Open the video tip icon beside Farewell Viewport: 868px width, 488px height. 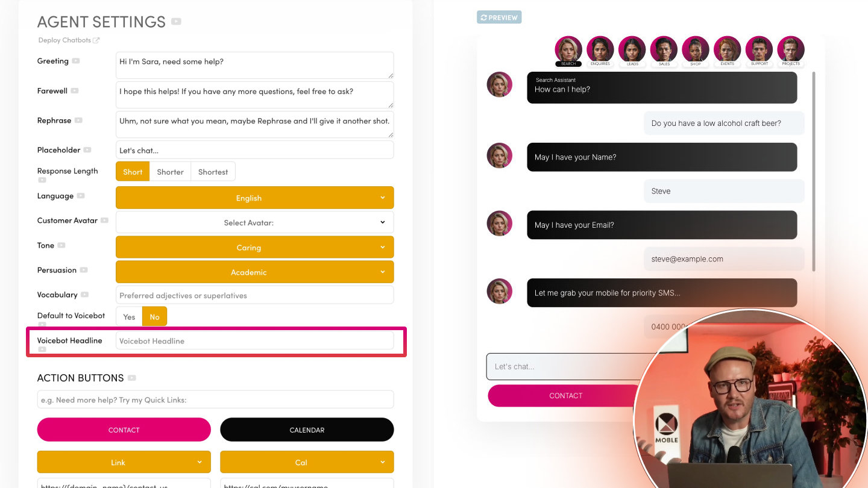(75, 91)
